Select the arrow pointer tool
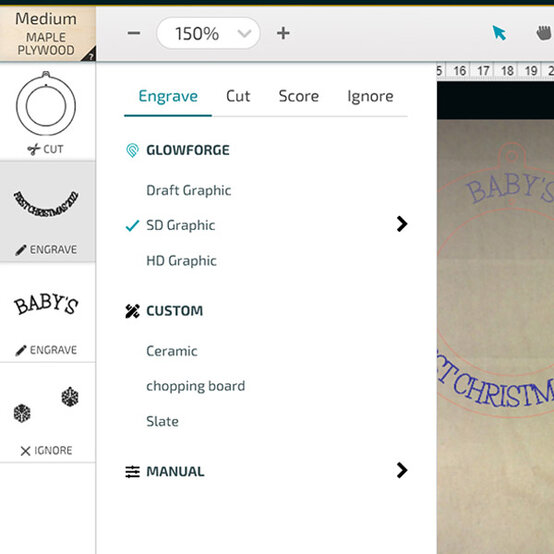 pyautogui.click(x=499, y=33)
